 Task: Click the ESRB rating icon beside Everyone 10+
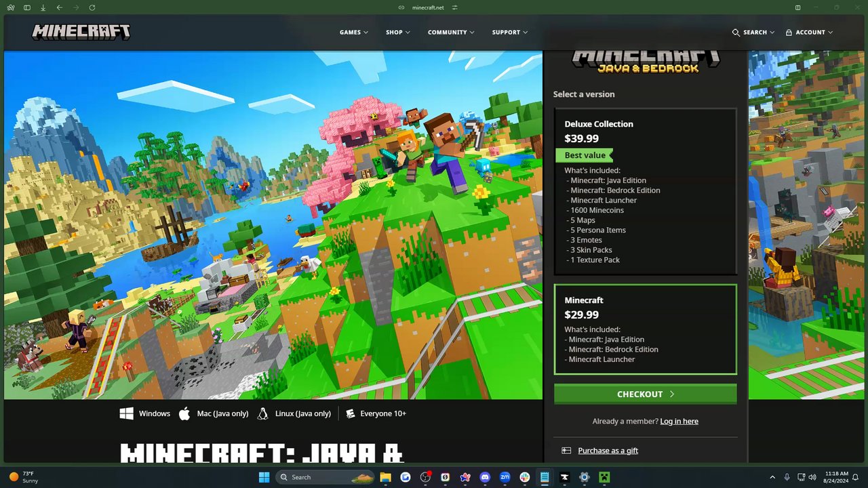[x=351, y=413]
